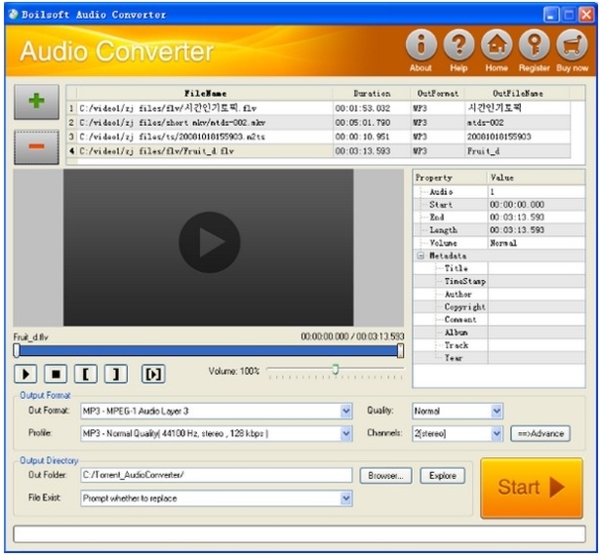Collapse the Metadata tree node
600x555 pixels.
pos(421,256)
